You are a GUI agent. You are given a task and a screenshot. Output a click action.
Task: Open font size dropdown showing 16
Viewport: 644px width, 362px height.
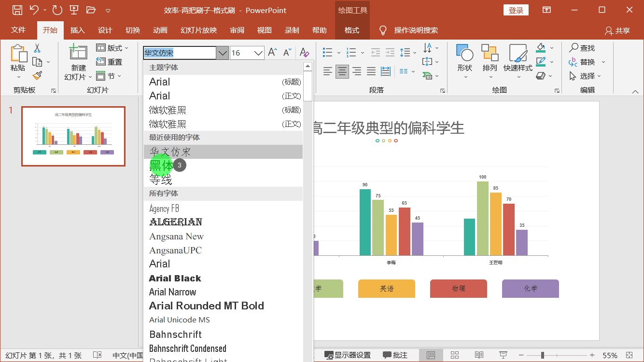coord(258,53)
